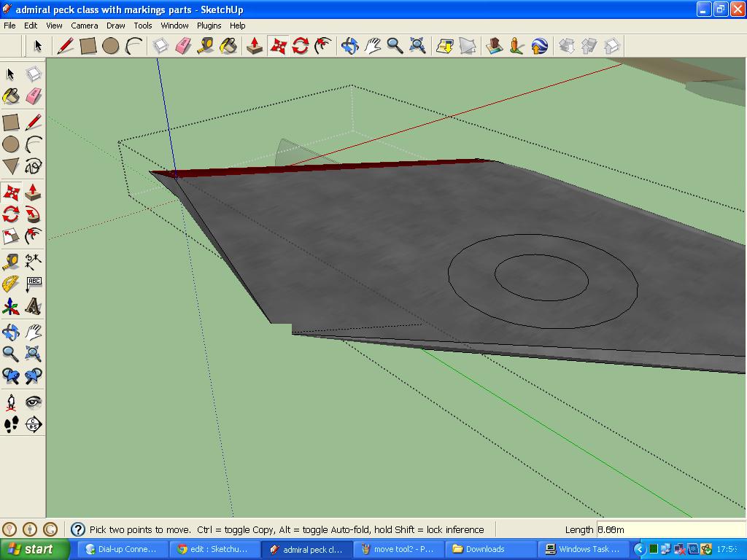Image resolution: width=747 pixels, height=560 pixels.
Task: Select Dimension tool in left toolbar
Action: (x=34, y=262)
